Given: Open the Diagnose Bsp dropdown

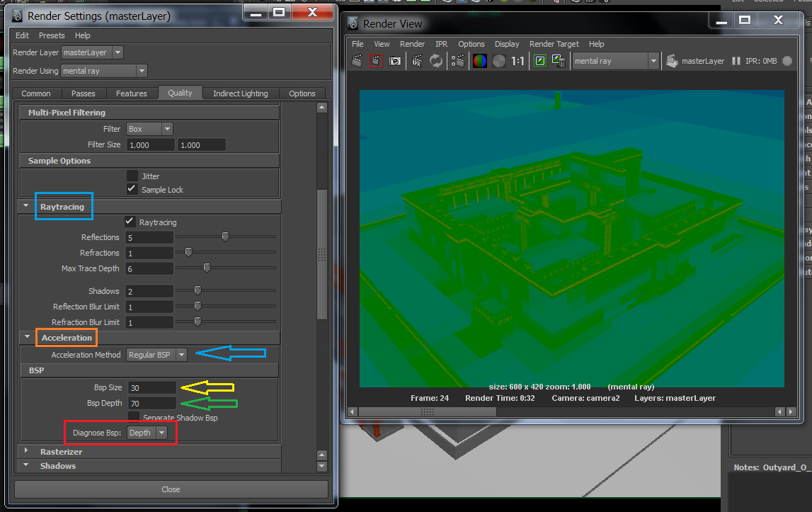Looking at the screenshot, I should [x=147, y=432].
